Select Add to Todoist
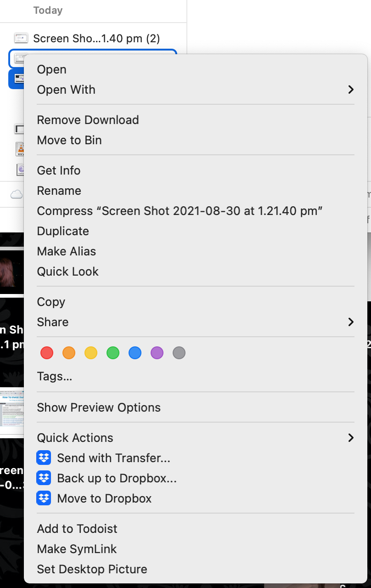This screenshot has height=588, width=371. coord(77,529)
